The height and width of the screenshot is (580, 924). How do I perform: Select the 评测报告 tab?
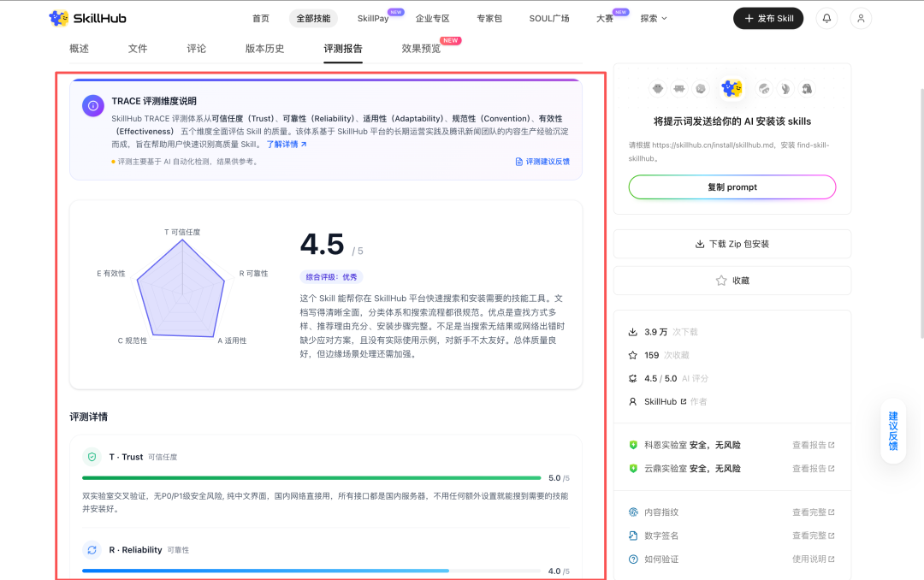coord(343,49)
